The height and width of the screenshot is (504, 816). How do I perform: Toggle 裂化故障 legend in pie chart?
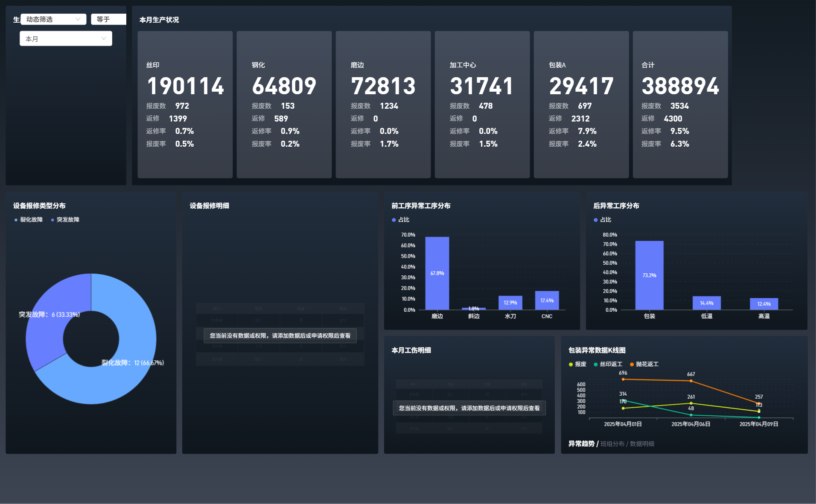click(29, 220)
